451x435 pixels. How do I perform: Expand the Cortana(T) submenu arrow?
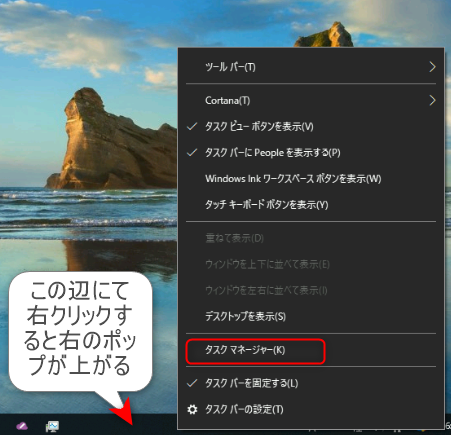coord(432,100)
